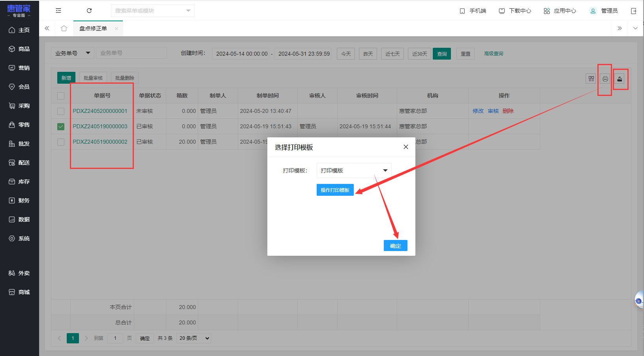Uncheck the row PDXZ2405190000003 checkbox

(x=61, y=126)
